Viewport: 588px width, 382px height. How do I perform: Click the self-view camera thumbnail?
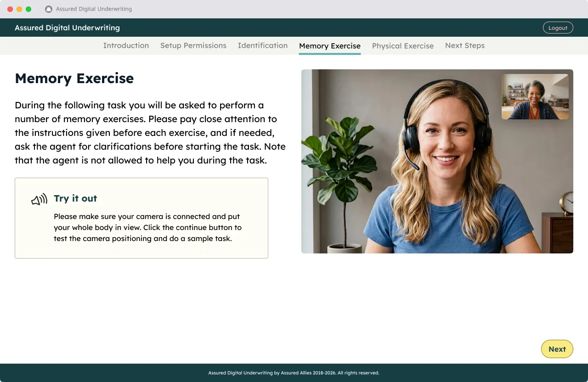[535, 97]
